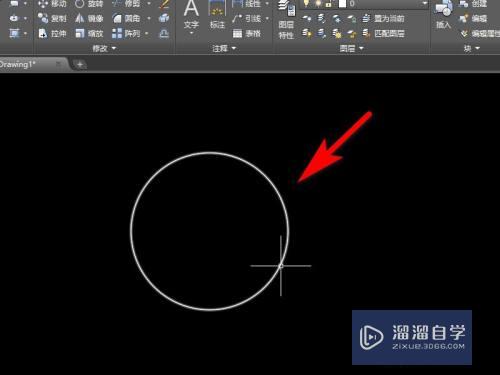
Task: Close the Drawing1* tab
Action: point(59,63)
